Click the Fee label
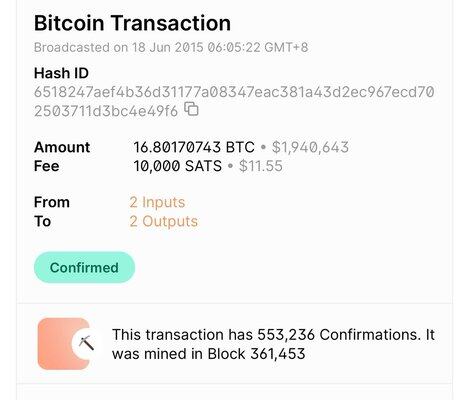This screenshot has width=468, height=400. pos(47,166)
